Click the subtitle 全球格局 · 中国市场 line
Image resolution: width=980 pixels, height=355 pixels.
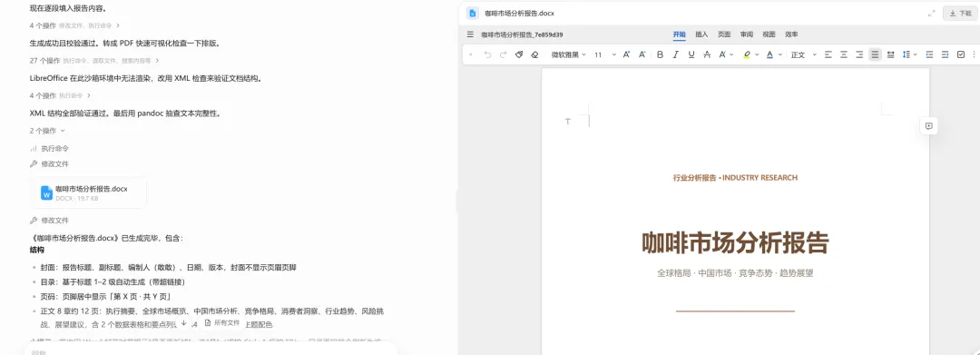735,273
